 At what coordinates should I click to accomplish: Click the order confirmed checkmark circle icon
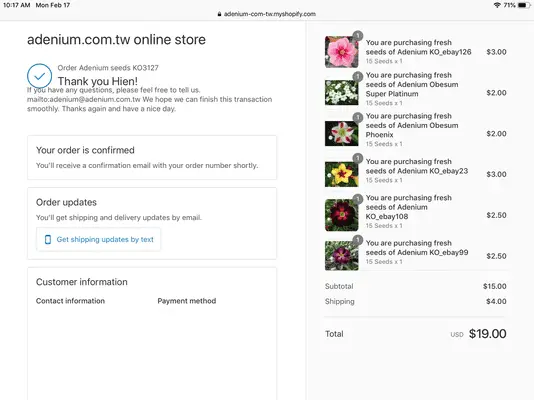[x=40, y=76]
